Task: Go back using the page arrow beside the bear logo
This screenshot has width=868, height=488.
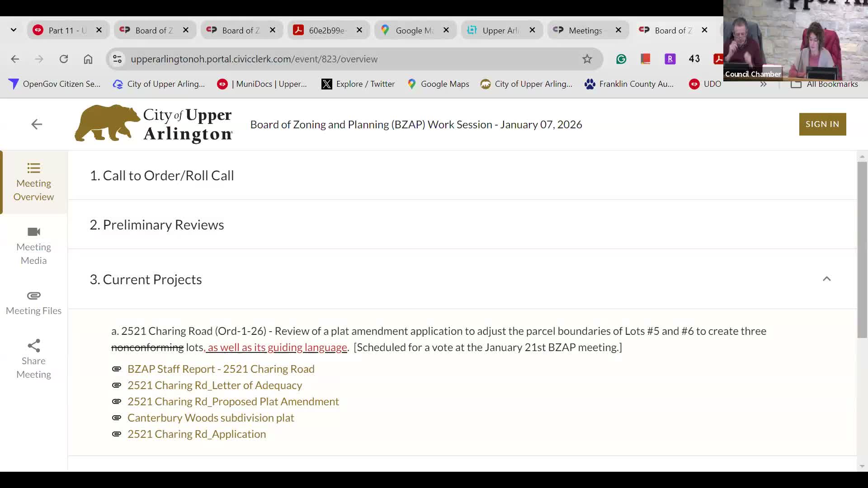Action: [37, 124]
